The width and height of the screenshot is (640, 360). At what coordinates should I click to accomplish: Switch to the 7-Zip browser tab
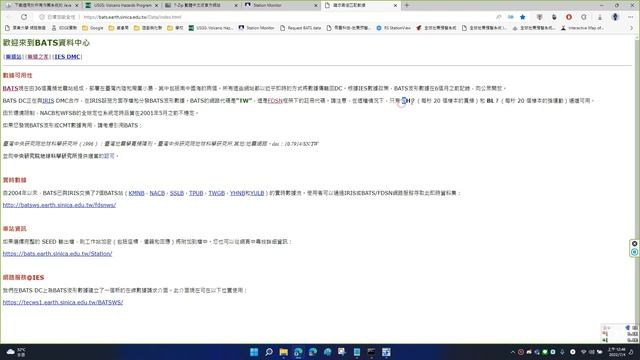click(201, 5)
